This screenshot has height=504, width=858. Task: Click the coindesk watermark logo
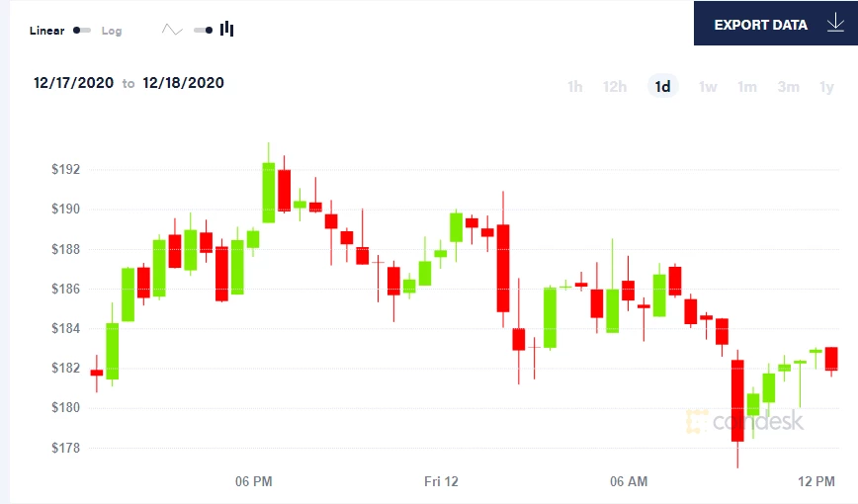(x=744, y=421)
